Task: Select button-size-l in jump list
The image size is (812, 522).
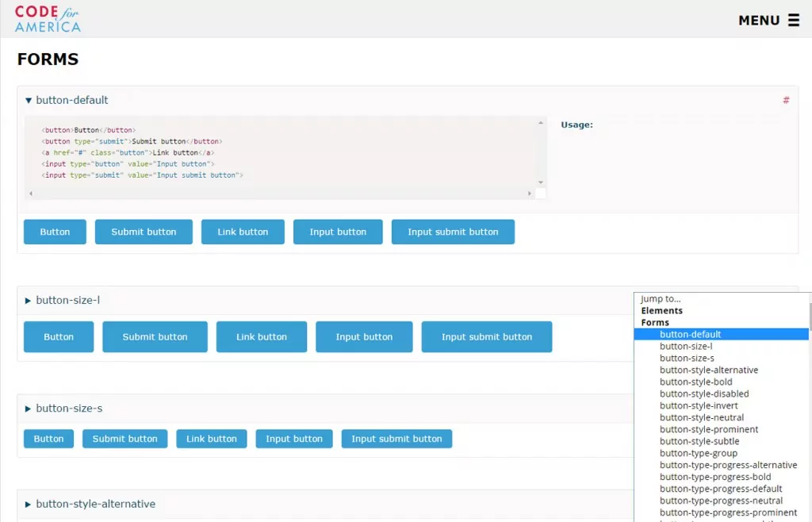Action: [x=721, y=347]
